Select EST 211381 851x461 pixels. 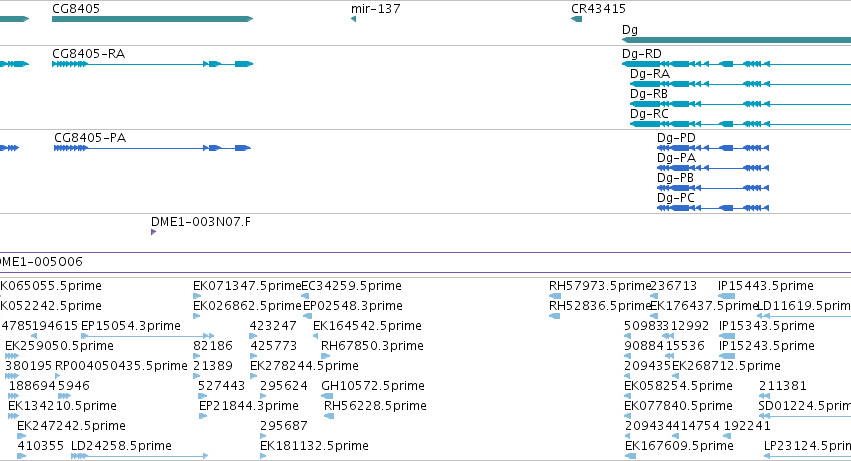pyautogui.click(x=783, y=386)
